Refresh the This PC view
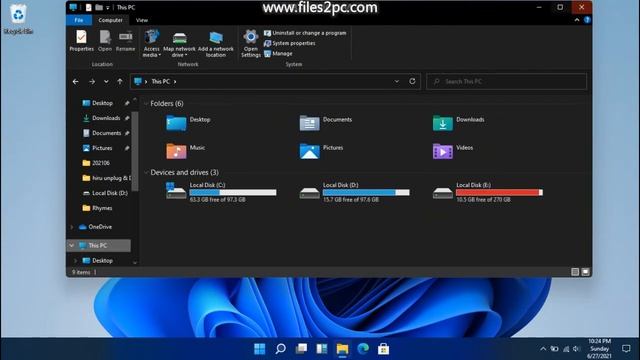Image resolution: width=640 pixels, height=360 pixels. pyautogui.click(x=412, y=81)
